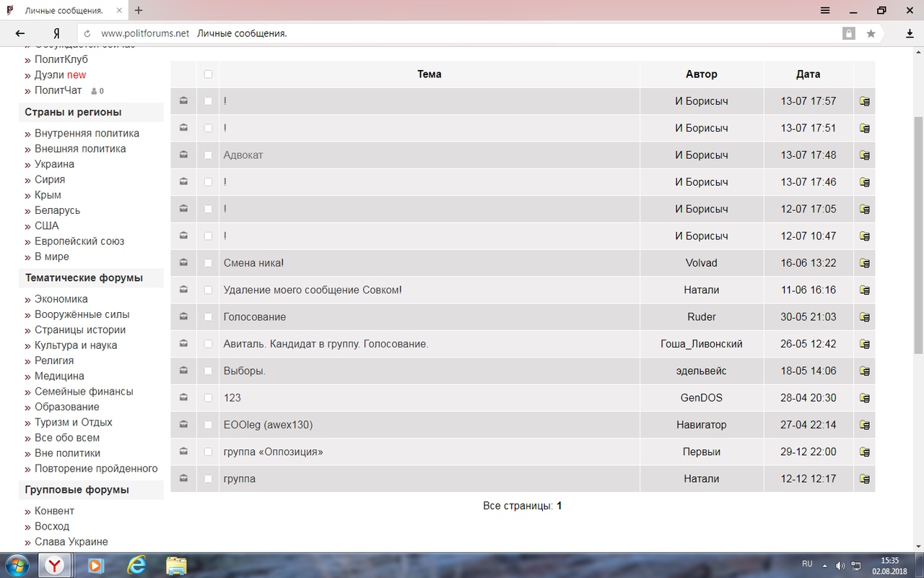The width and height of the screenshot is (924, 578).
Task: Open the browser downloads arrow icon
Action: pos(910,33)
